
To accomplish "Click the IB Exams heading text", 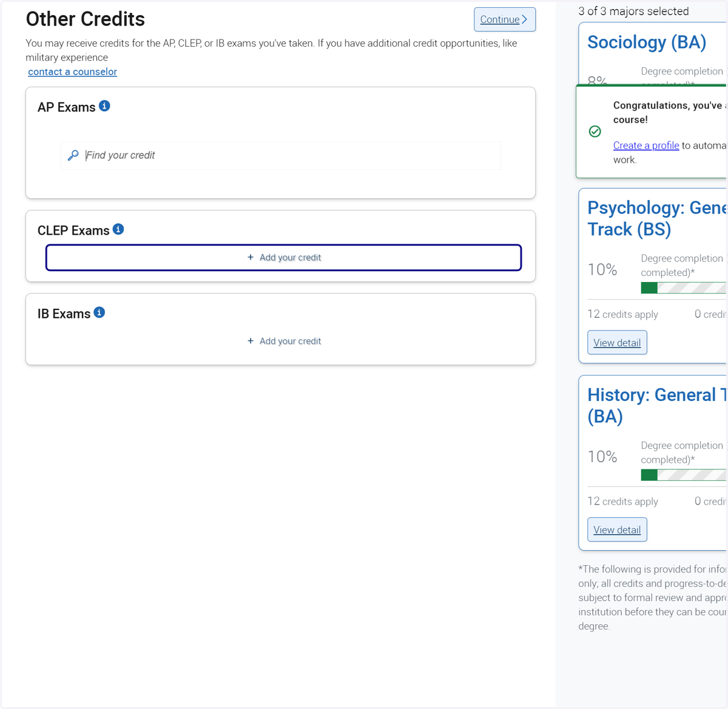I will pyautogui.click(x=64, y=314).
